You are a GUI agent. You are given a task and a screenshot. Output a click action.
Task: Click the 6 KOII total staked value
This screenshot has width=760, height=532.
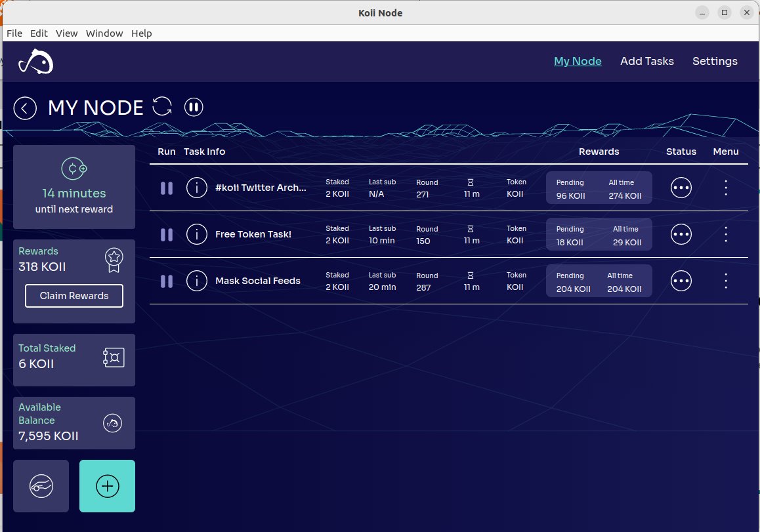pos(36,363)
